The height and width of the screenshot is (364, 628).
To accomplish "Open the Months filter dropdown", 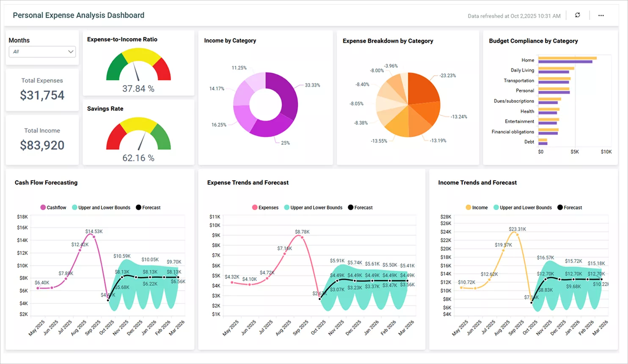I will (42, 52).
